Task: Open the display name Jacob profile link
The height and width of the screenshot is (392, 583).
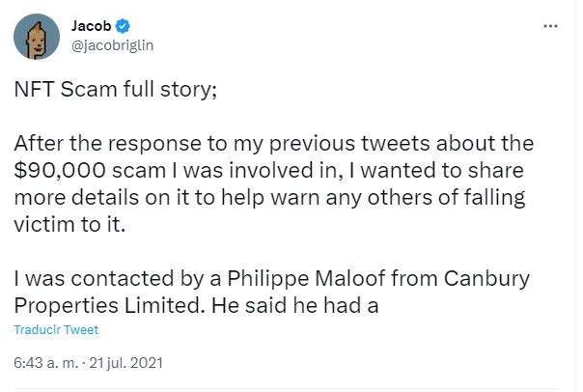Action: [x=93, y=25]
